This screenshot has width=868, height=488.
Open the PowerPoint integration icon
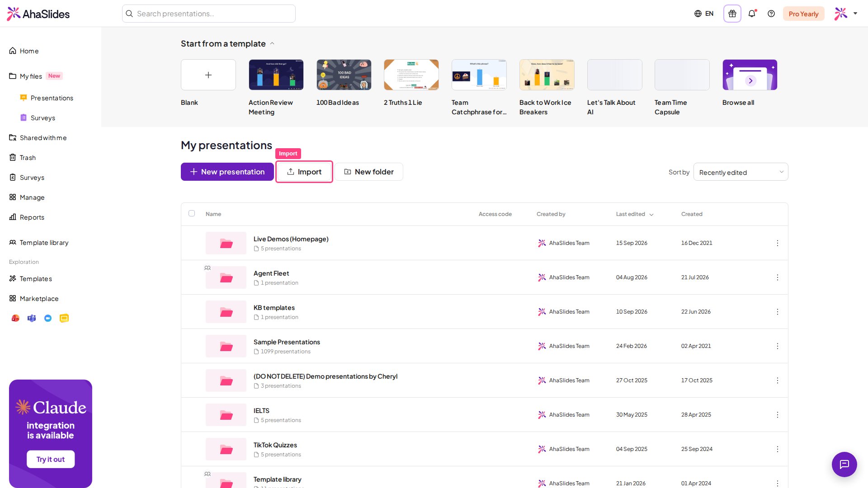point(15,319)
